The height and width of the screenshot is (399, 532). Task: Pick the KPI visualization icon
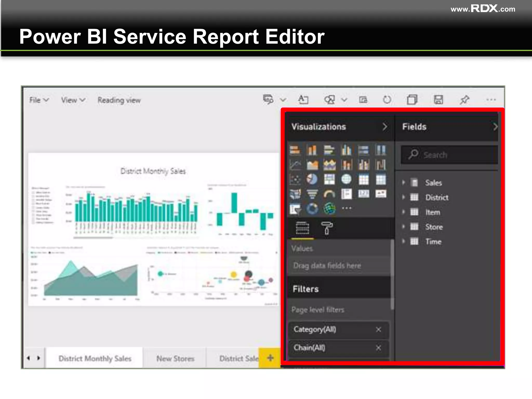(x=381, y=194)
